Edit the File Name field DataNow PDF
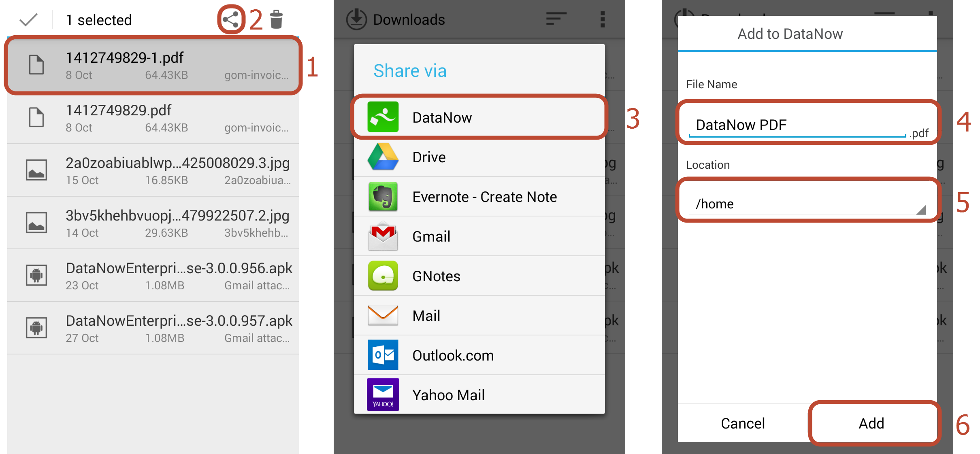 click(797, 125)
